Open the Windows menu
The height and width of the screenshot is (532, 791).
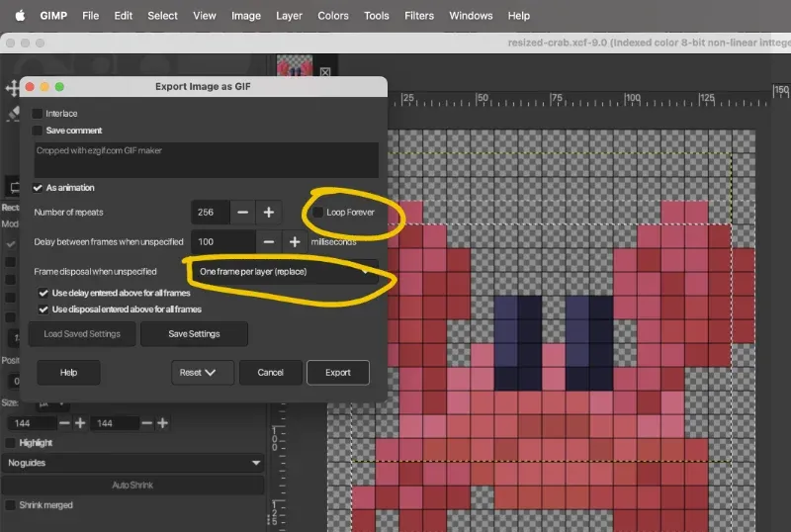[471, 16]
